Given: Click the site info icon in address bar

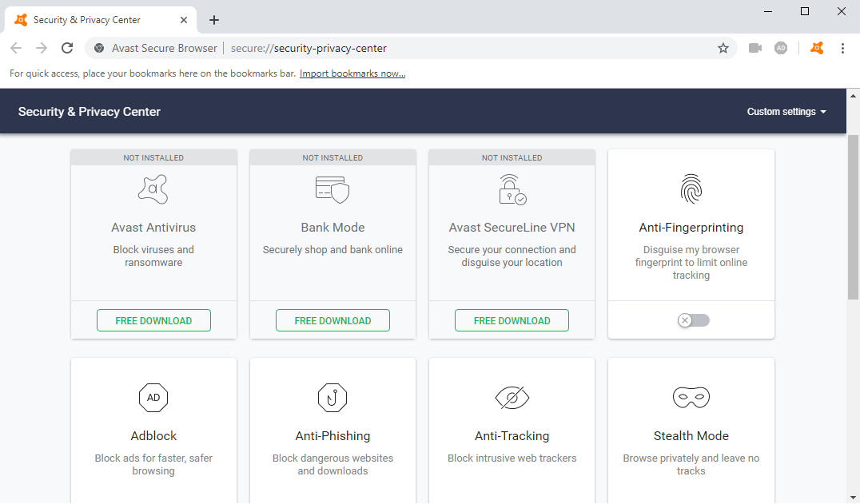Looking at the screenshot, I should pyautogui.click(x=99, y=48).
